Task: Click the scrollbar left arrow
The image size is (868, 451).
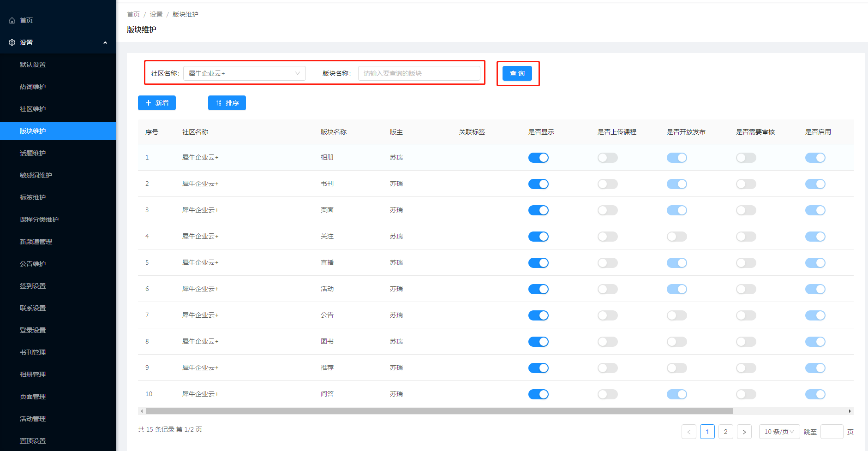Action: pyautogui.click(x=142, y=411)
